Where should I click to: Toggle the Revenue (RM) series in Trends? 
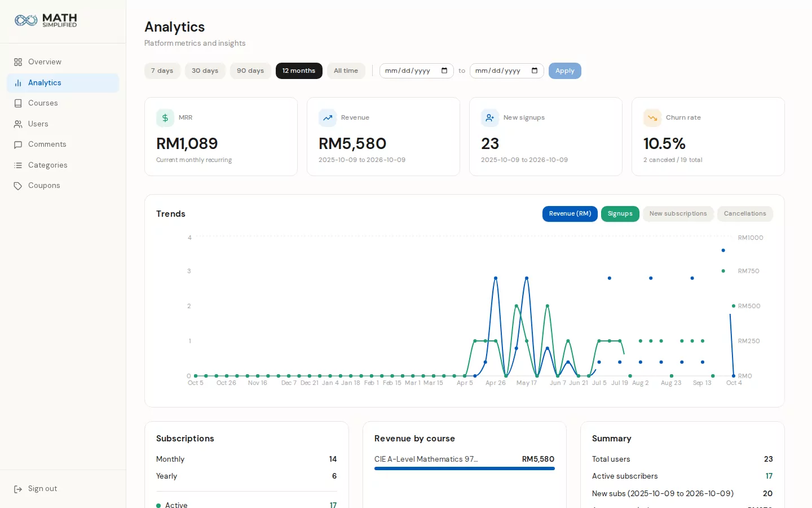click(570, 214)
